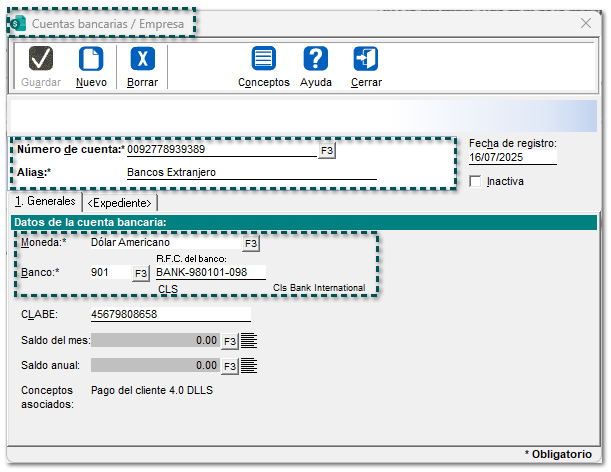This screenshot has height=472, width=611.
Task: Click the Cerrar exit icon
Action: click(366, 59)
